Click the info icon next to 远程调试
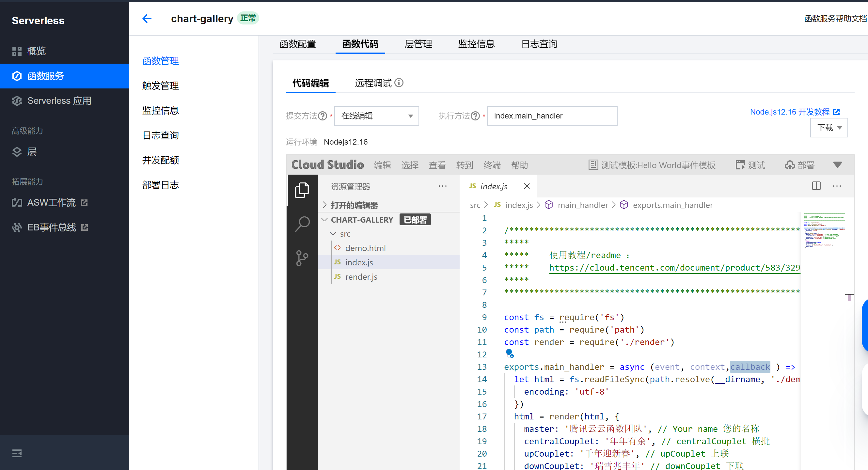The height and width of the screenshot is (470, 868). [399, 83]
